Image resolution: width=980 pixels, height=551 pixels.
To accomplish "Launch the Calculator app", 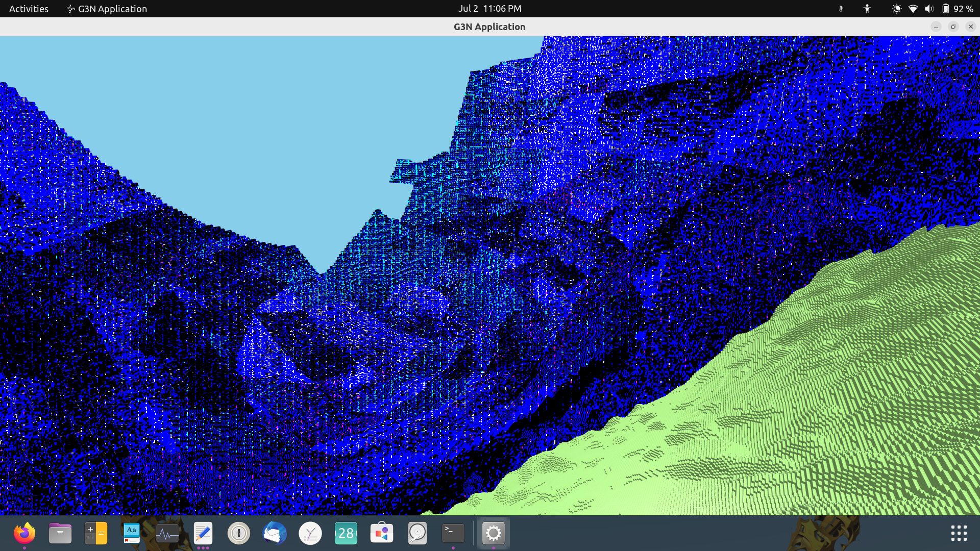I will [95, 534].
